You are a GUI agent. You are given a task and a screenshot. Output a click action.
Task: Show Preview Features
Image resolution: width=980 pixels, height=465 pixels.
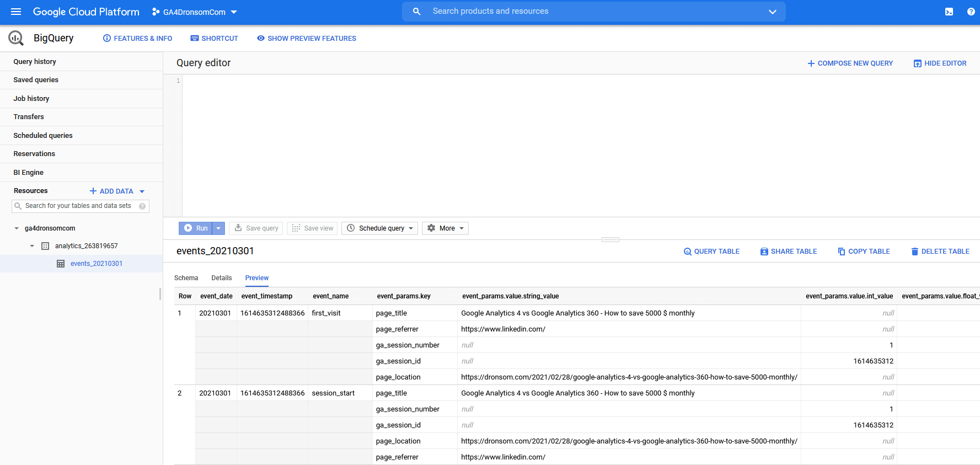point(307,39)
